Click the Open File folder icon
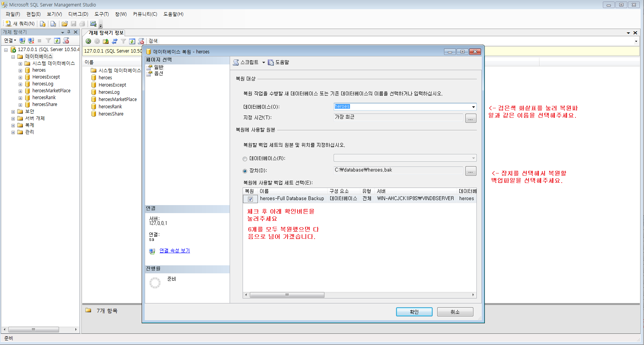The width and height of the screenshot is (644, 345). tap(65, 24)
